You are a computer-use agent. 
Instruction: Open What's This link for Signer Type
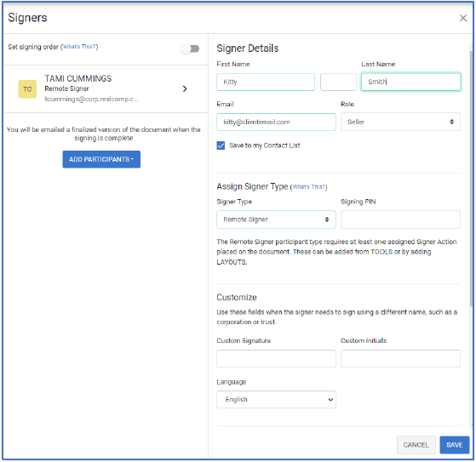(309, 187)
